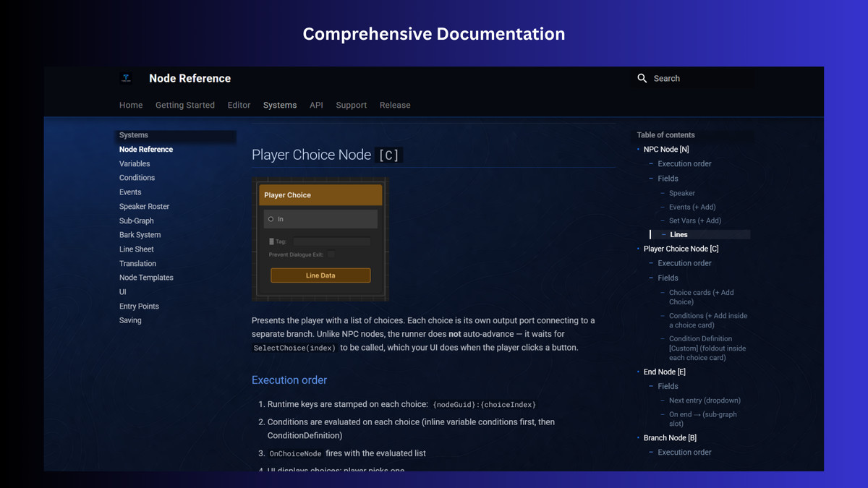This screenshot has width=868, height=488.
Task: Open the Entry Points sidebar page
Action: [x=139, y=307]
